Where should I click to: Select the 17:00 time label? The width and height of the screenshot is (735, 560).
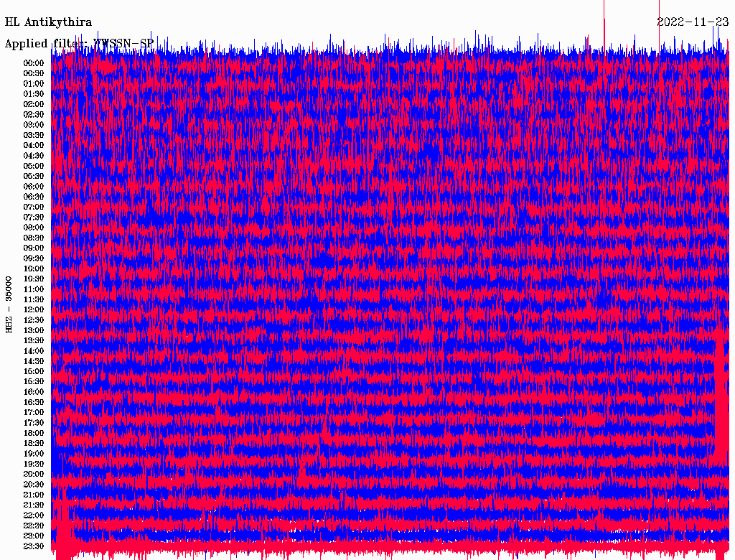pyautogui.click(x=34, y=412)
